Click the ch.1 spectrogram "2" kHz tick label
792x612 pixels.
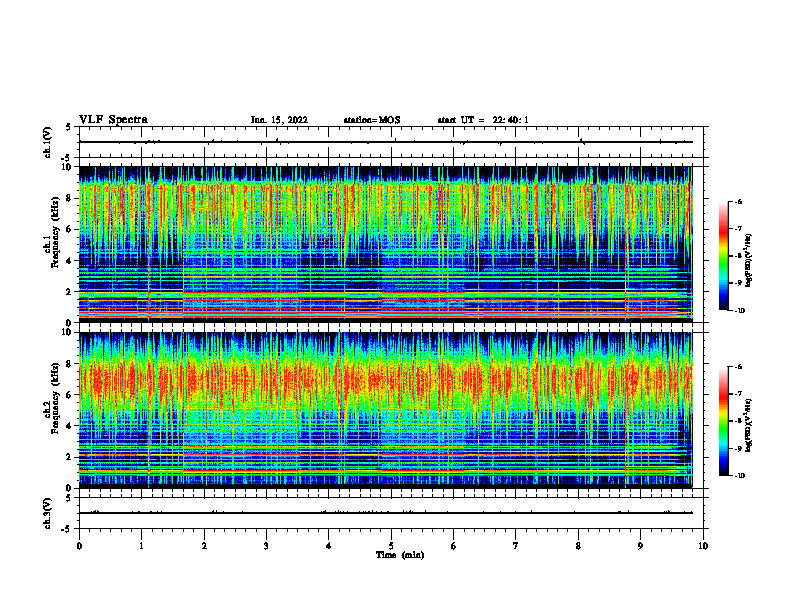click(x=70, y=291)
